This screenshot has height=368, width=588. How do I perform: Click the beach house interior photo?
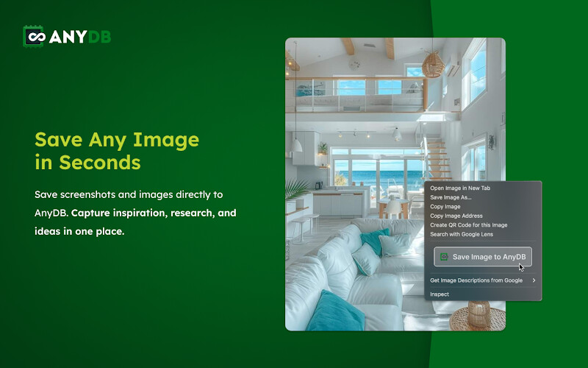pyautogui.click(x=353, y=147)
